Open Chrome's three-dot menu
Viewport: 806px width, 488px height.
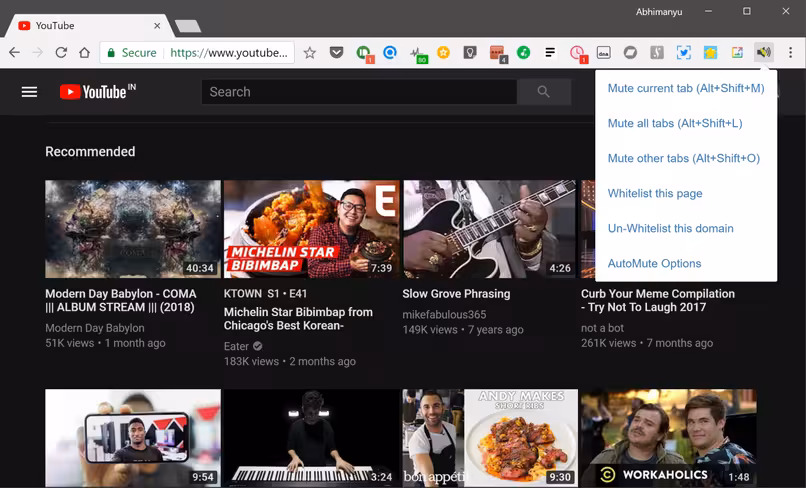(x=791, y=52)
